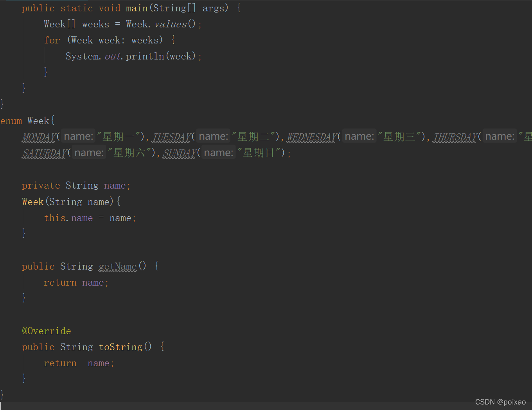Select the SUNDAY enum constant
Viewport: 532px width, 410px height.
click(179, 153)
